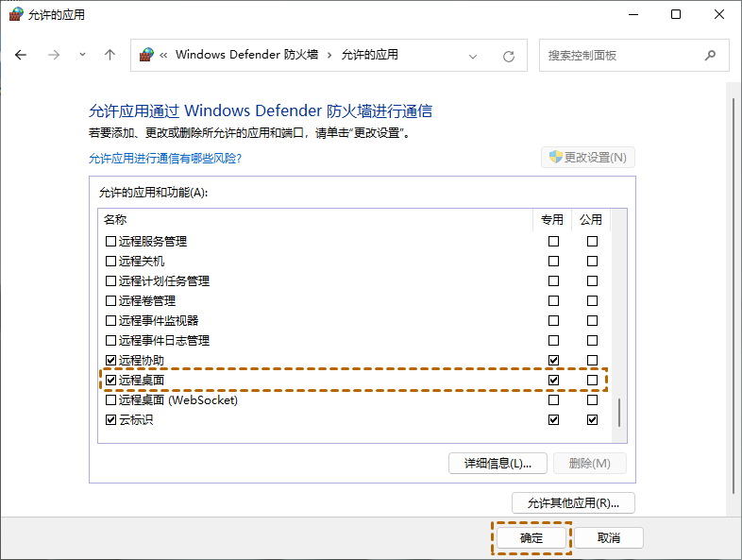
Task: Confirm with the 确定 button
Action: 531,538
